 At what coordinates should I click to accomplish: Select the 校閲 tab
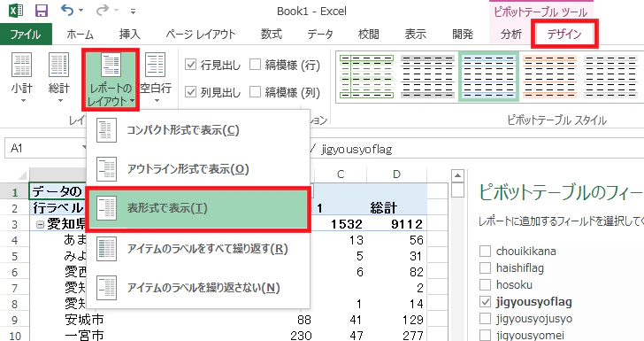[368, 35]
